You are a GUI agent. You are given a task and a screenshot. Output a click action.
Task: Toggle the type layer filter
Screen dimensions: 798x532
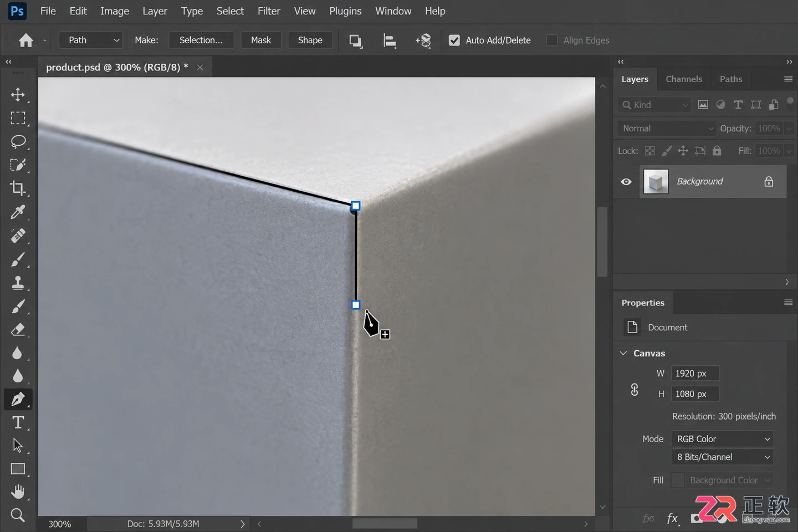click(738, 105)
